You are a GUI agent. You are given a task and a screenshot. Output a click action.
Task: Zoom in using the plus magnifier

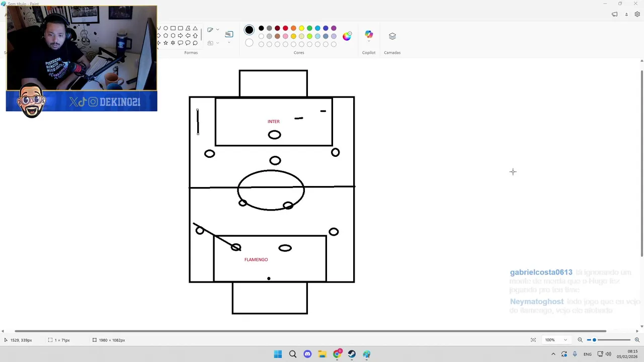[x=637, y=340]
